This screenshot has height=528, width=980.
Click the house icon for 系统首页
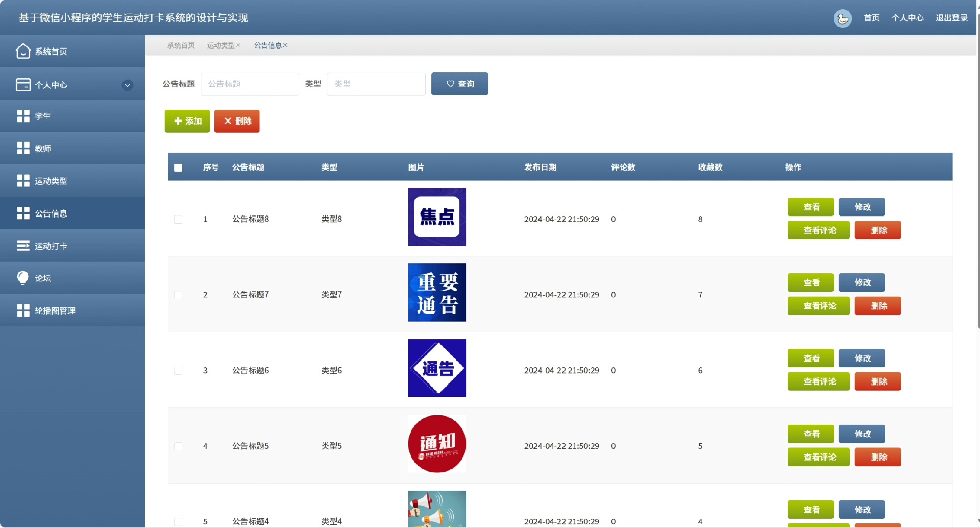click(23, 51)
